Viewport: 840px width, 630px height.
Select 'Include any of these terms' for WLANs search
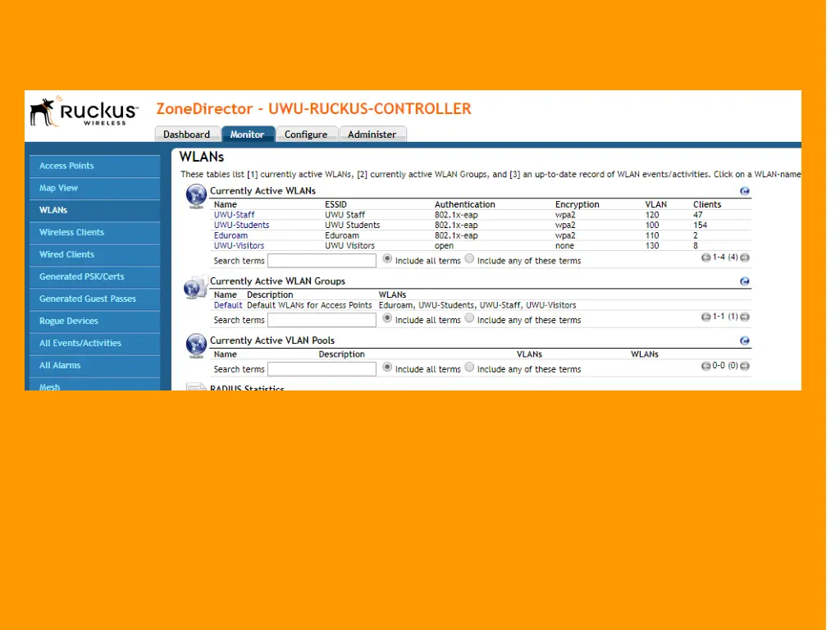tap(469, 258)
